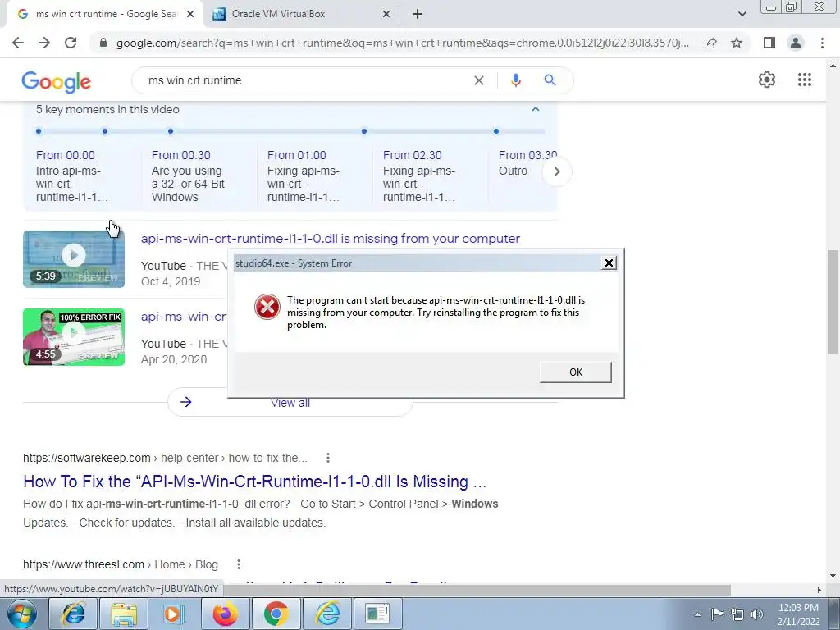The width and height of the screenshot is (840, 630).
Task: Open options for softwarekeep.com result
Action: point(328,458)
